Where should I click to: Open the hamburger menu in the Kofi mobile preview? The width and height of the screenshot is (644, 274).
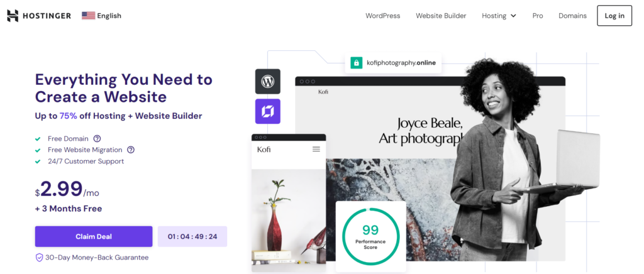[x=316, y=150]
